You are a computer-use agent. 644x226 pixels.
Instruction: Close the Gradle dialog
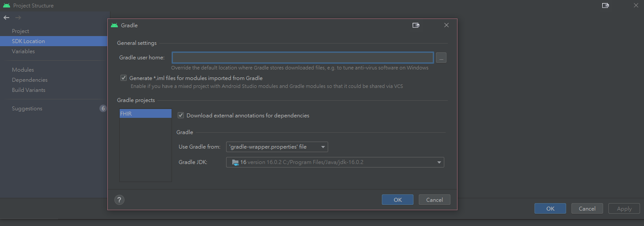click(446, 26)
